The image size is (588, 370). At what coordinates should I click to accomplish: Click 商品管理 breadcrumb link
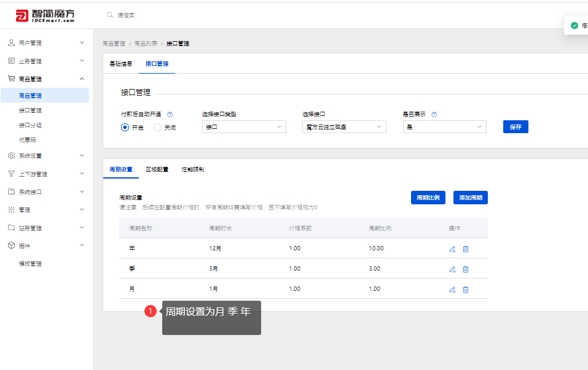(x=114, y=44)
